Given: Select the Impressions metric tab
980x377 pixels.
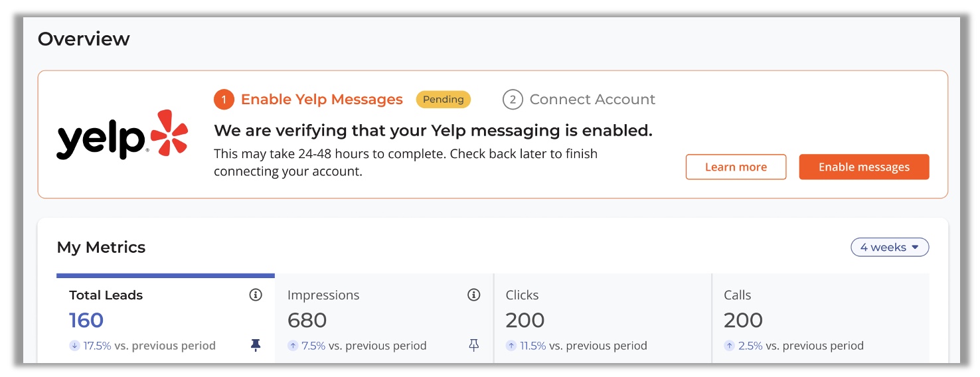Looking at the screenshot, I should [384, 318].
